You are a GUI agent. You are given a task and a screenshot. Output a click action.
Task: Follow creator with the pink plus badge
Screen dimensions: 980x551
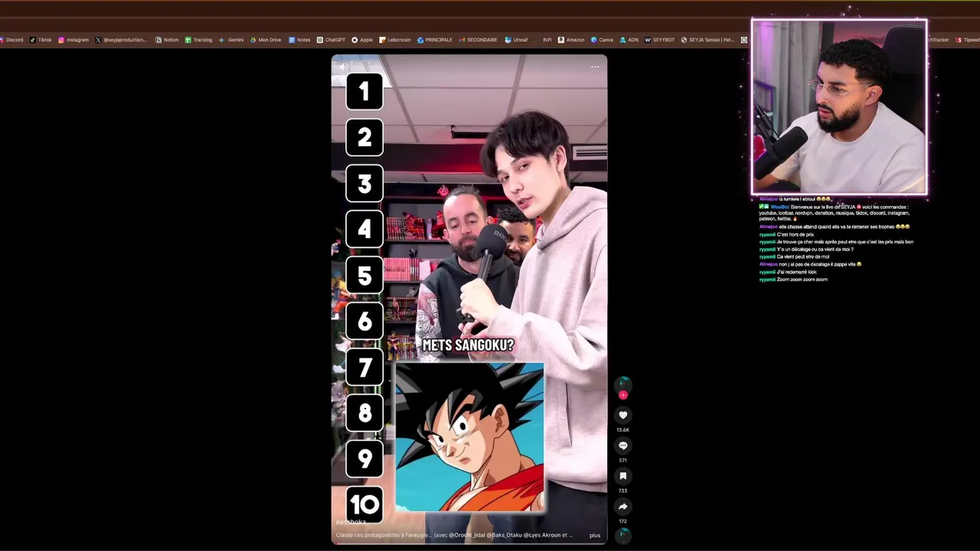click(622, 395)
